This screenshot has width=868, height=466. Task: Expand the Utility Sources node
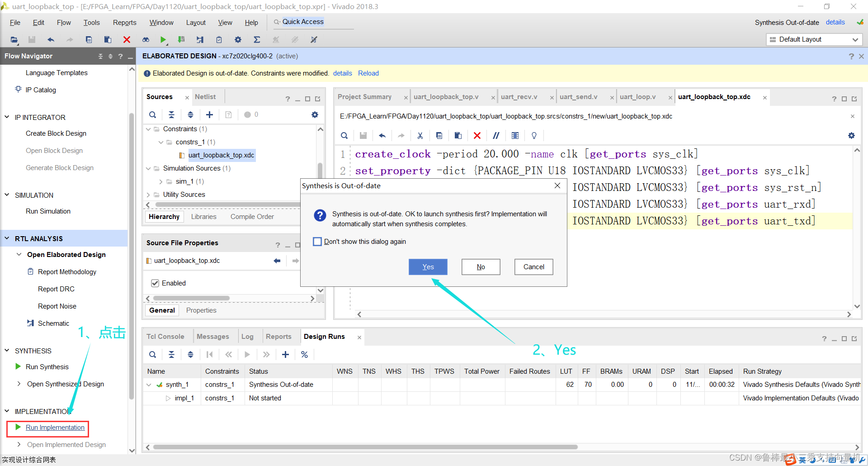pos(148,195)
